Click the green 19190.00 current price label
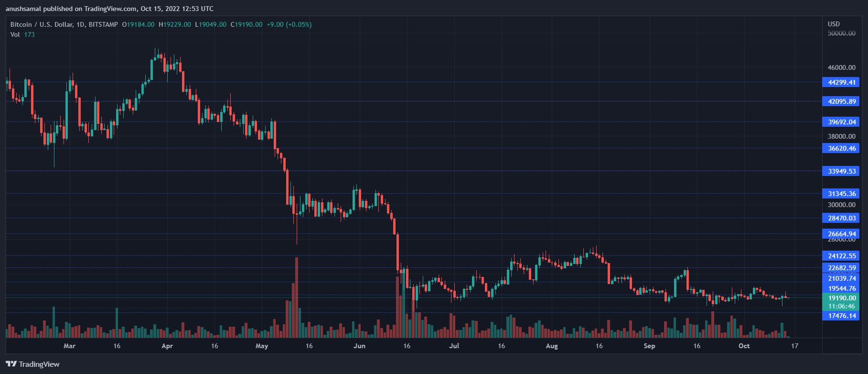Viewport: 868px width, 374px height. [841, 298]
